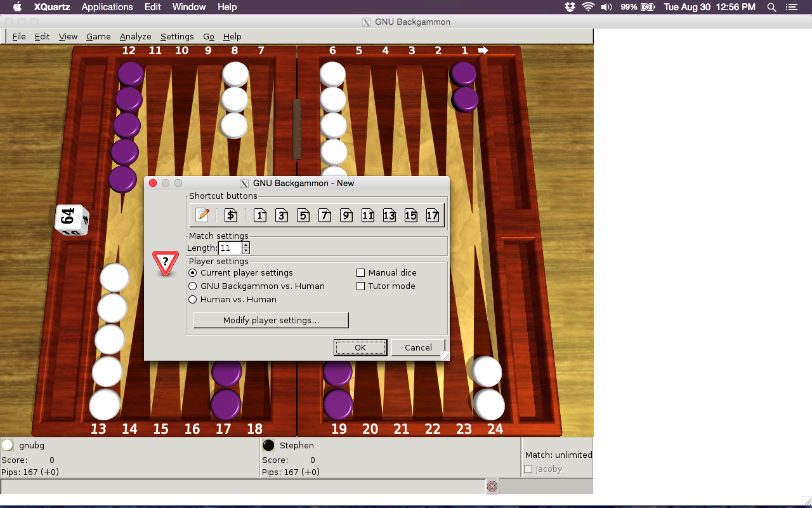Click the Stephen player name text
This screenshot has height=508, width=812.
297,446
